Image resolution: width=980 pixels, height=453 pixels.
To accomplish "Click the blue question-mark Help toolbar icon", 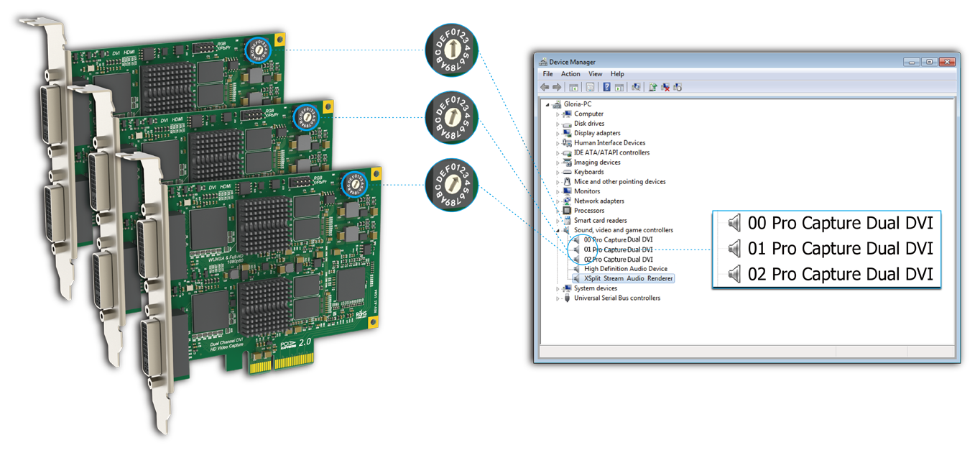I will (607, 87).
